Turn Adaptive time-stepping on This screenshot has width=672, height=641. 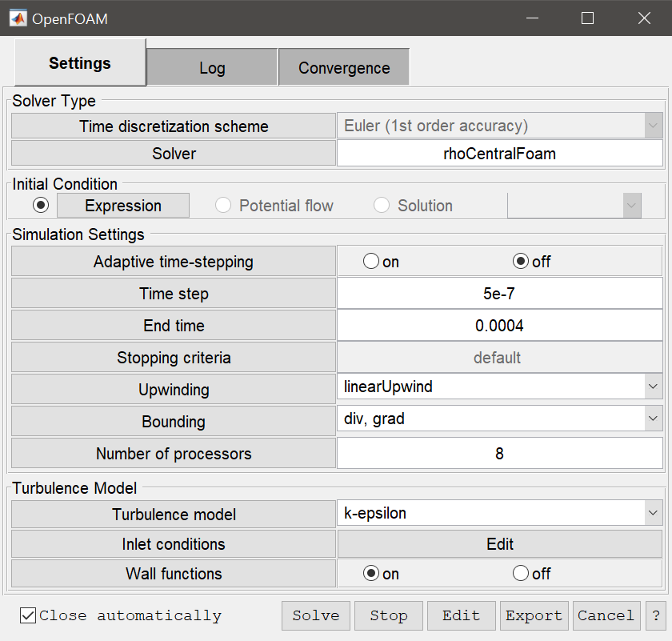[371, 261]
